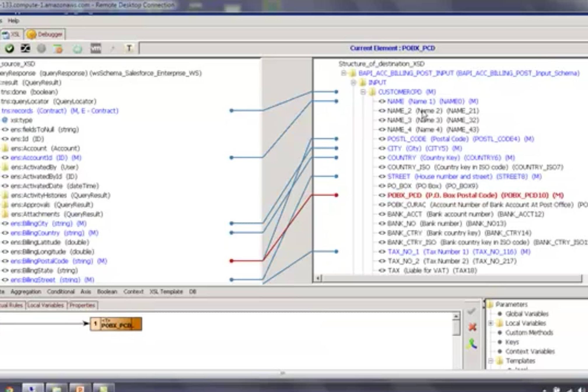Screen dimensions: 588x392
Task: Click the multicolor branch icon below red X
Action: [472, 344]
